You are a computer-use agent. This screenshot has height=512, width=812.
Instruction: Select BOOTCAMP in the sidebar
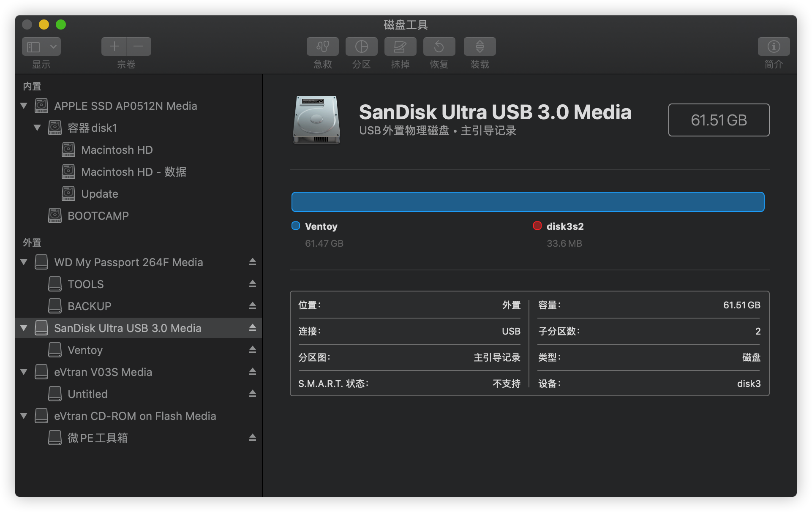(x=98, y=216)
